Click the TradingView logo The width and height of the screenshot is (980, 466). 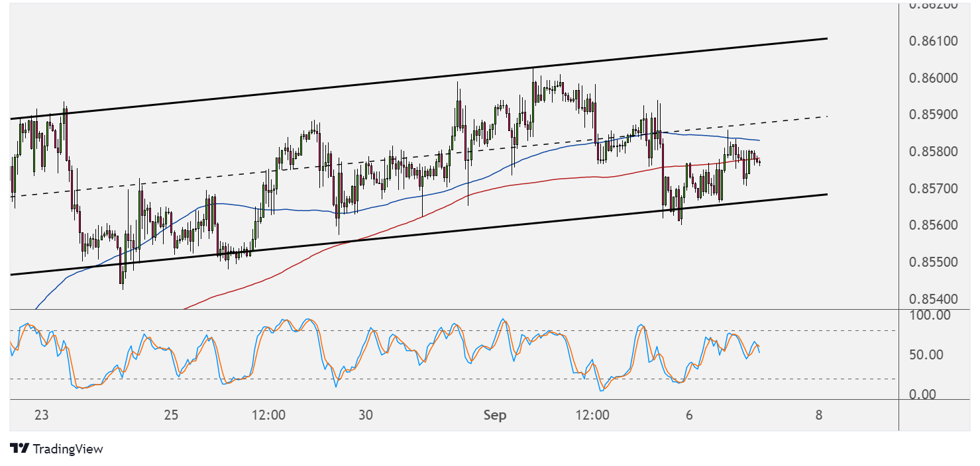tap(57, 449)
